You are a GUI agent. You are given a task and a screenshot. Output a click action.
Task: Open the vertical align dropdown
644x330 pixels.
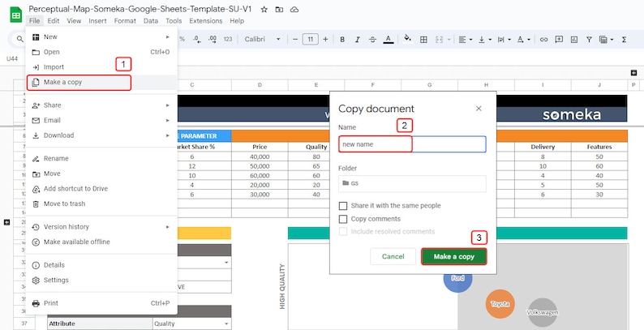pos(485,40)
